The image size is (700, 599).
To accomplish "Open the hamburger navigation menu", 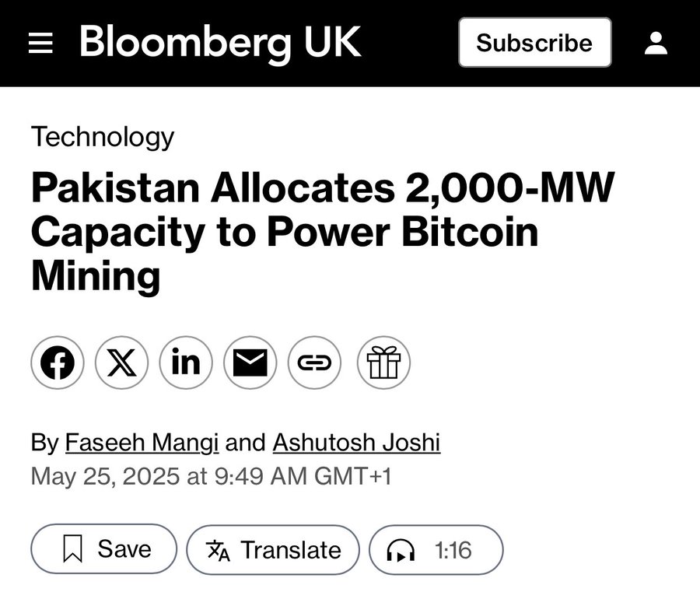I will click(40, 43).
